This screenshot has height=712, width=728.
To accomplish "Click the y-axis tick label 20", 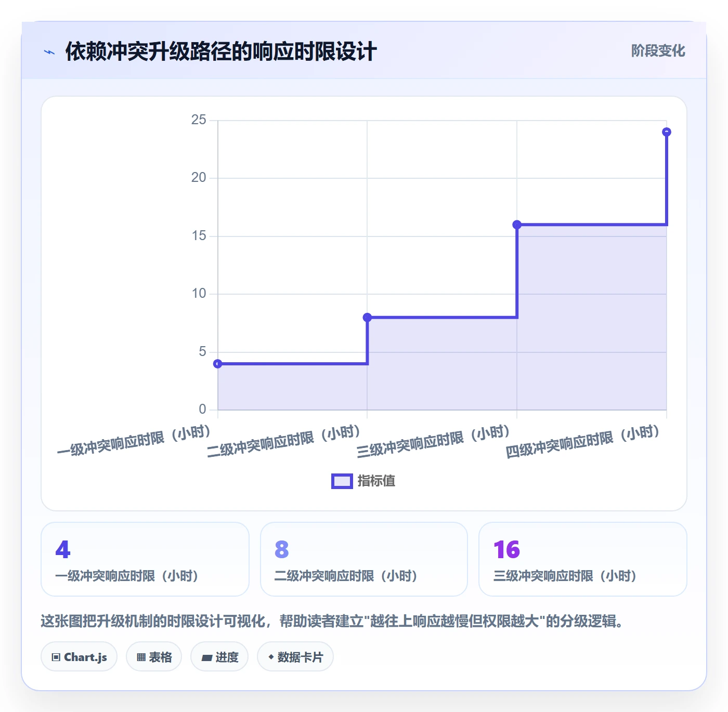I will (199, 178).
